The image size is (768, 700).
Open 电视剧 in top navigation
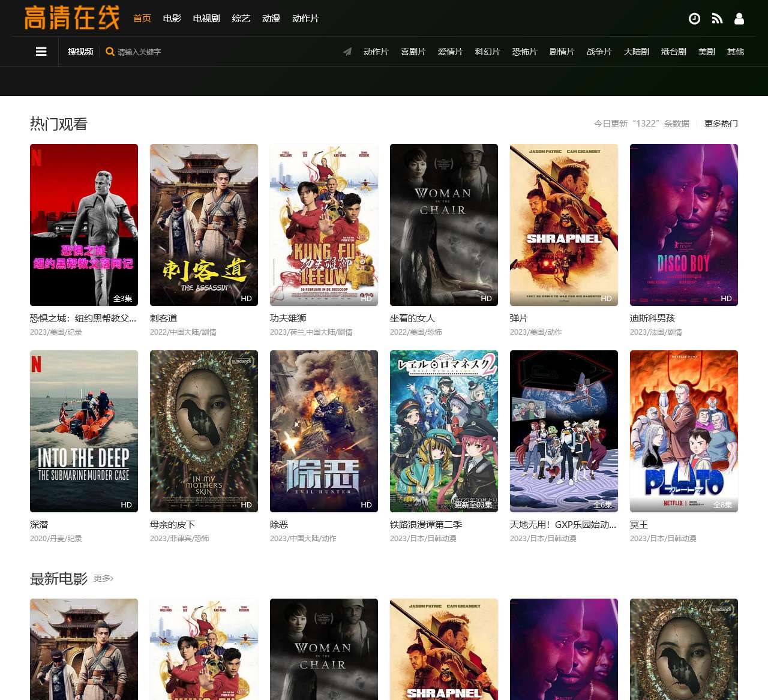pyautogui.click(x=206, y=19)
